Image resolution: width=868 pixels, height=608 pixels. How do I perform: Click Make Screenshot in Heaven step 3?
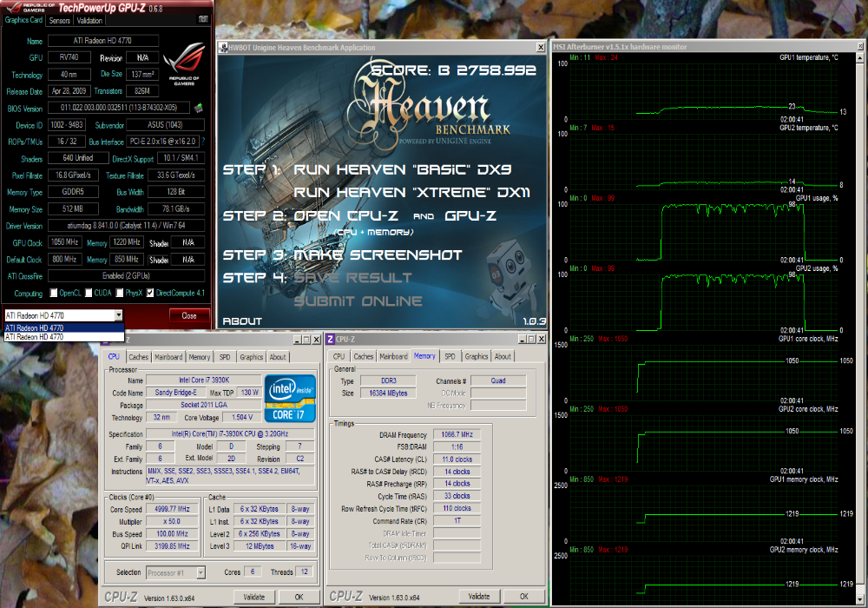point(378,254)
